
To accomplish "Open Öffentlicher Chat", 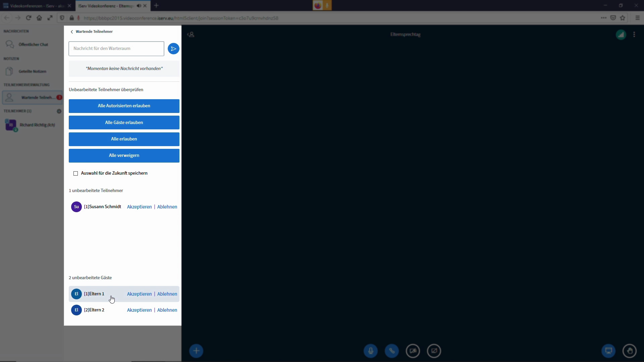I will point(33,45).
